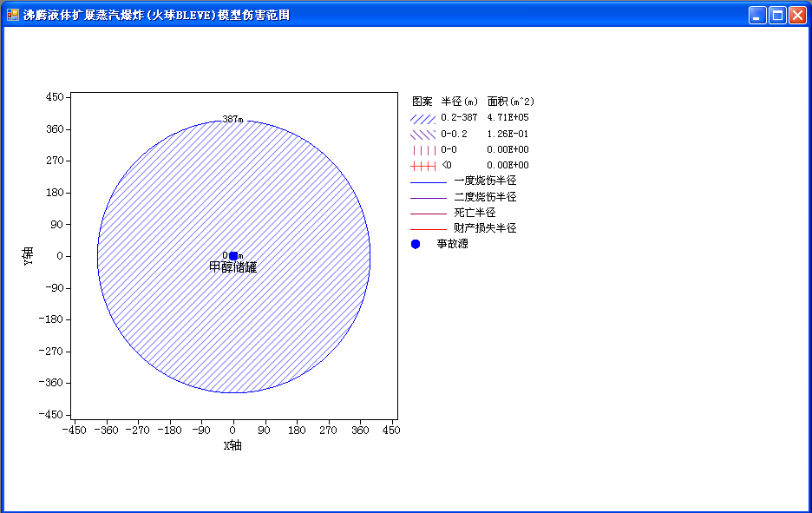Click the application icon in the title bar
Image resolution: width=812 pixels, height=513 pixels.
[13, 15]
